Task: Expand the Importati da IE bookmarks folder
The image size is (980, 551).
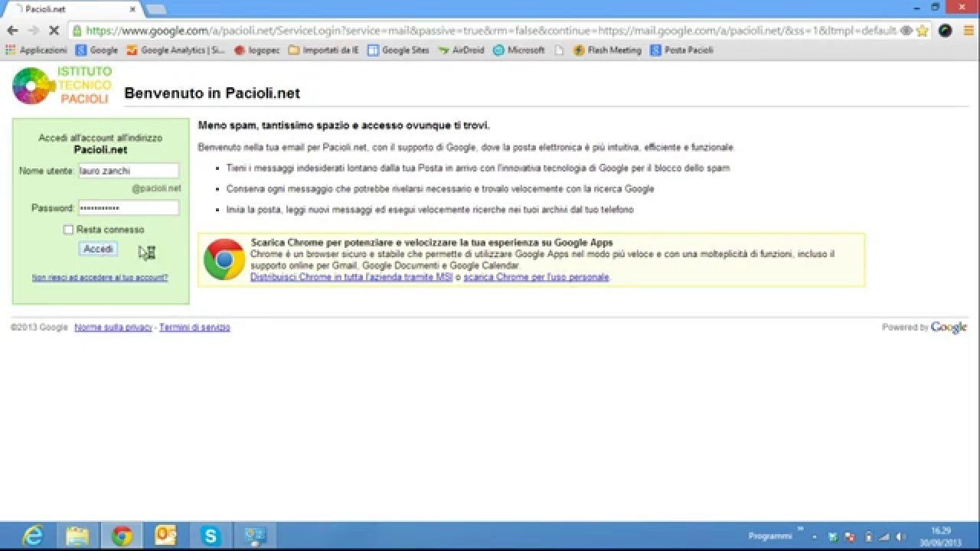Action: coord(323,50)
